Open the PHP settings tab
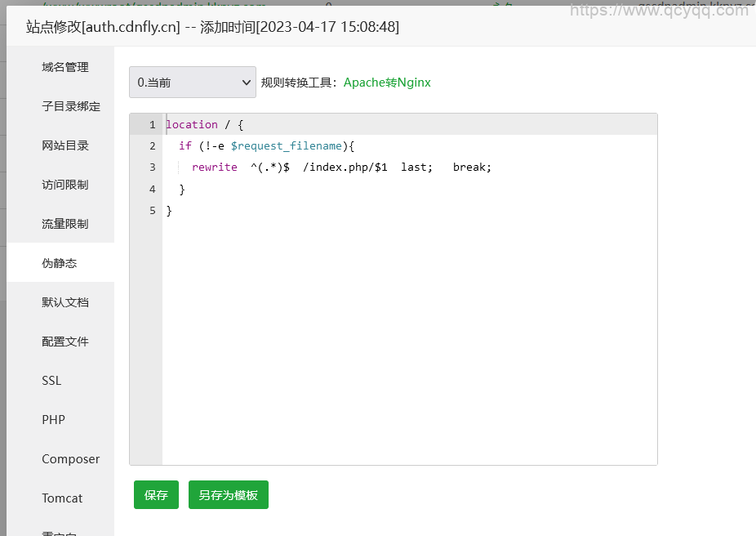The image size is (756, 536). [53, 420]
